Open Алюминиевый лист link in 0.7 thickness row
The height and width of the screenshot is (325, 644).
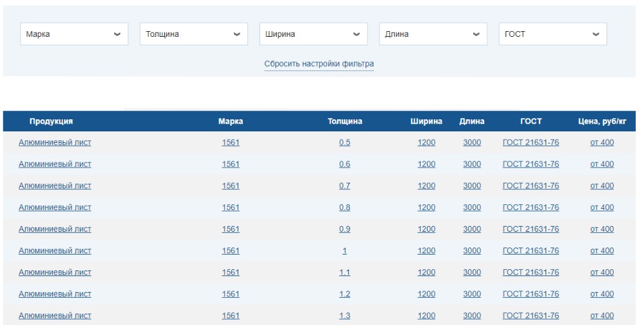point(55,186)
